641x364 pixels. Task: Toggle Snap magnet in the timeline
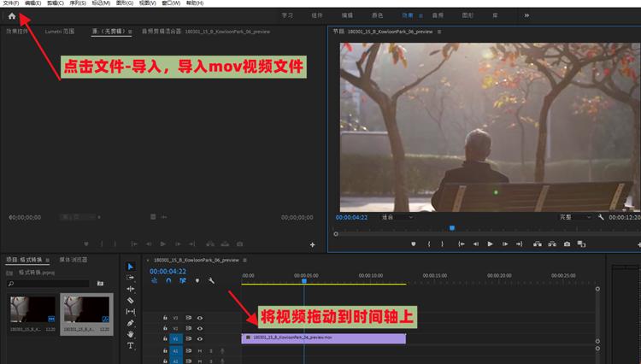(168, 280)
